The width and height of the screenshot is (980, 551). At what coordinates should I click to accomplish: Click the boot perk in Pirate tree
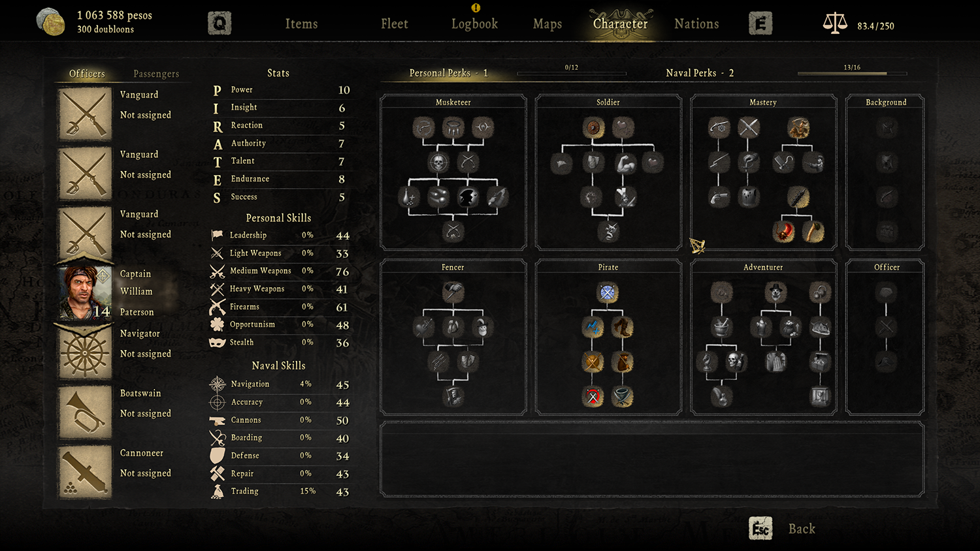(x=623, y=326)
